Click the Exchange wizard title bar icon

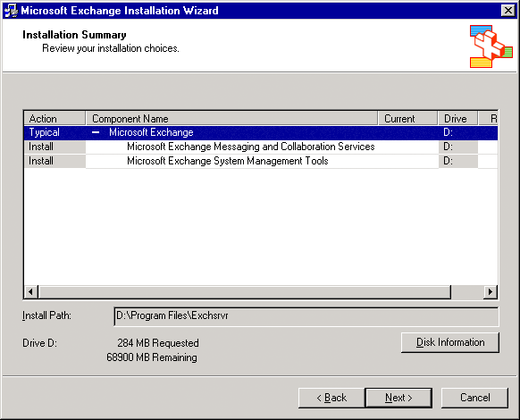(11, 11)
